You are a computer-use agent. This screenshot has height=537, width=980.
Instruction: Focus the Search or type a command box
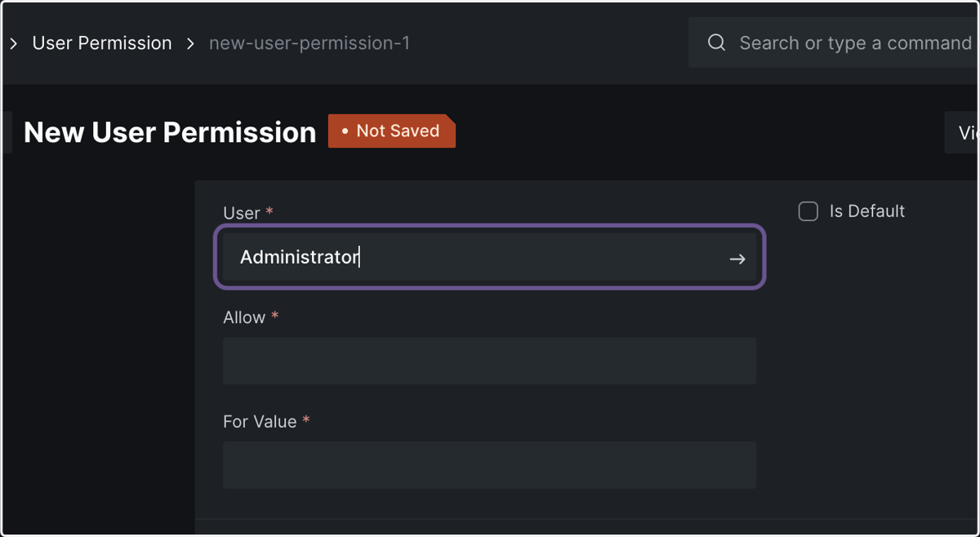834,42
